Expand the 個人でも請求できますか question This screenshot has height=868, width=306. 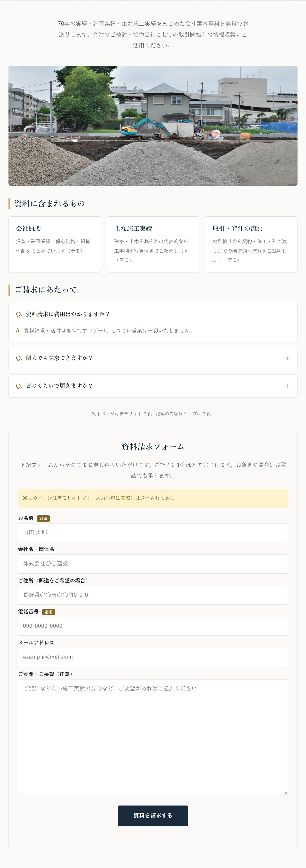[x=153, y=358]
